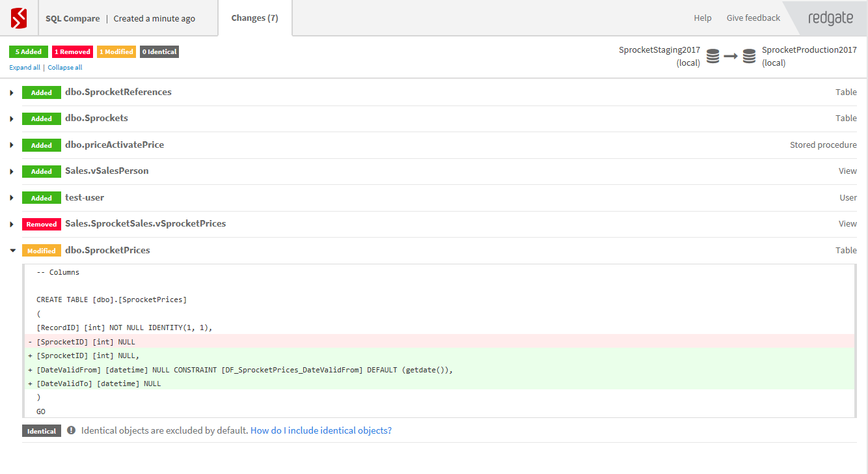Select the test-user row name
868x474 pixels.
pyautogui.click(x=85, y=197)
